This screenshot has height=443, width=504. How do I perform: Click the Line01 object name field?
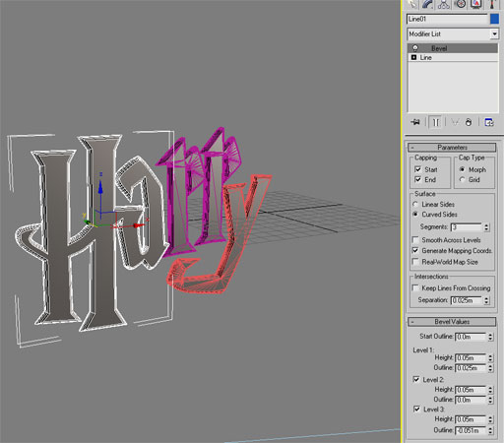tap(447, 19)
